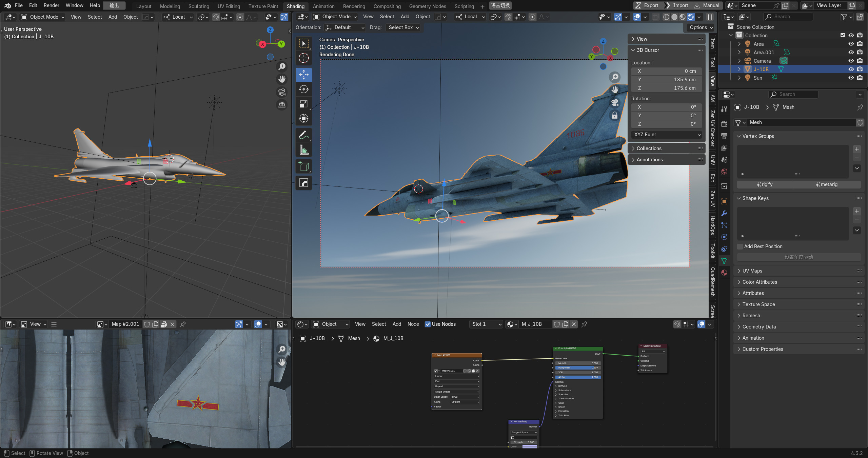868x458 pixels.
Task: Adjust the Roughness slider in Principled BSDF
Action: (x=578, y=367)
